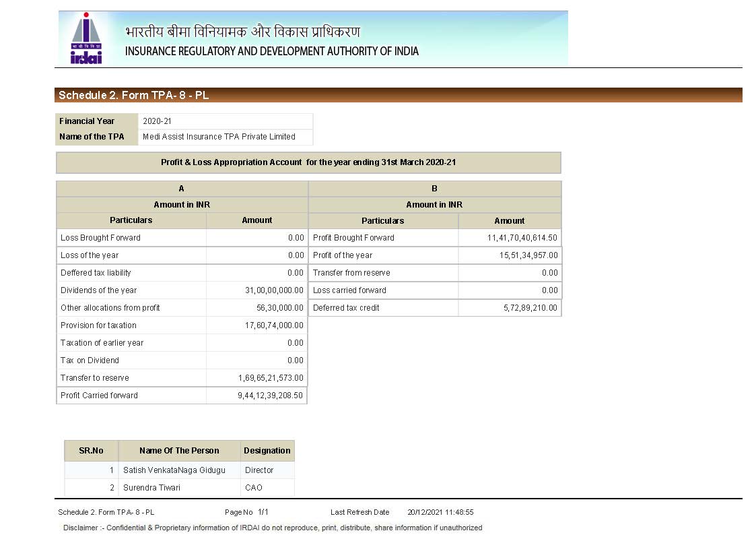Viewport: 756px width, 535px height.
Task: Click 'Medi Assist Insurance TPA Private Limited'
Action: tap(219, 137)
